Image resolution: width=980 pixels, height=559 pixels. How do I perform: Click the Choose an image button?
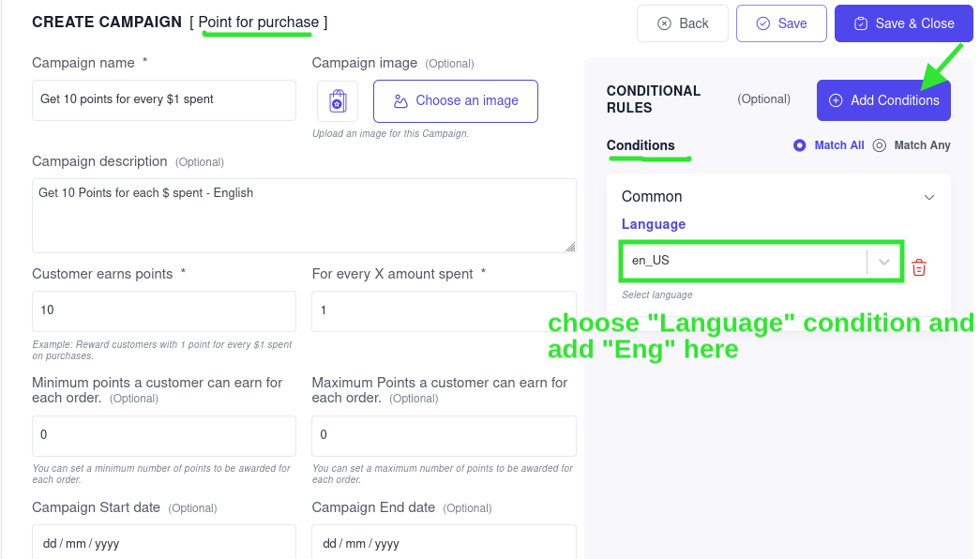click(x=456, y=100)
